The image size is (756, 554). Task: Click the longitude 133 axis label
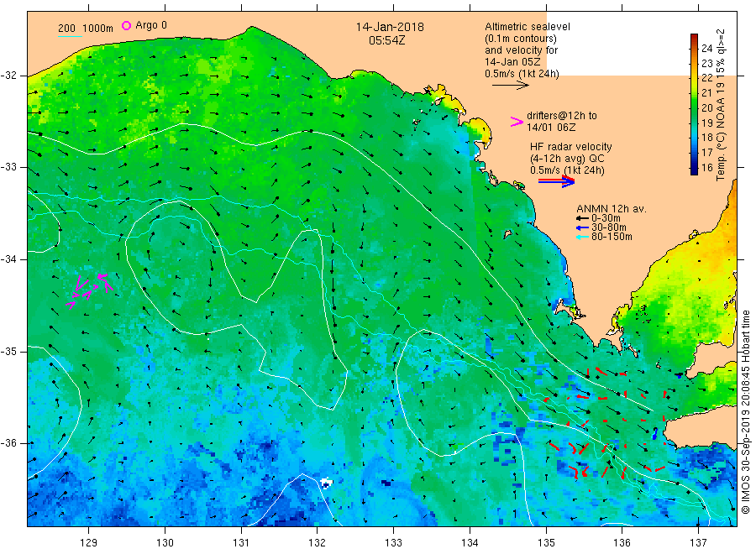[x=393, y=543]
